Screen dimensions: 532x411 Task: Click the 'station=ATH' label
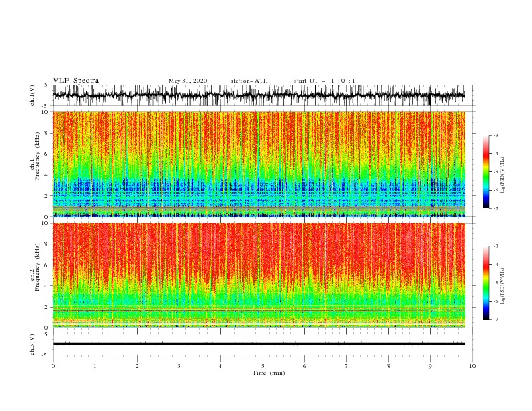click(249, 81)
